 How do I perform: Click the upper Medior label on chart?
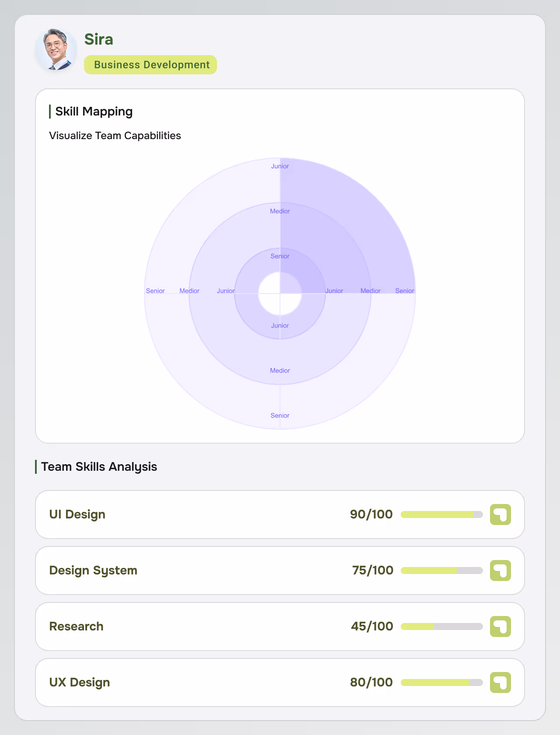coord(280,211)
